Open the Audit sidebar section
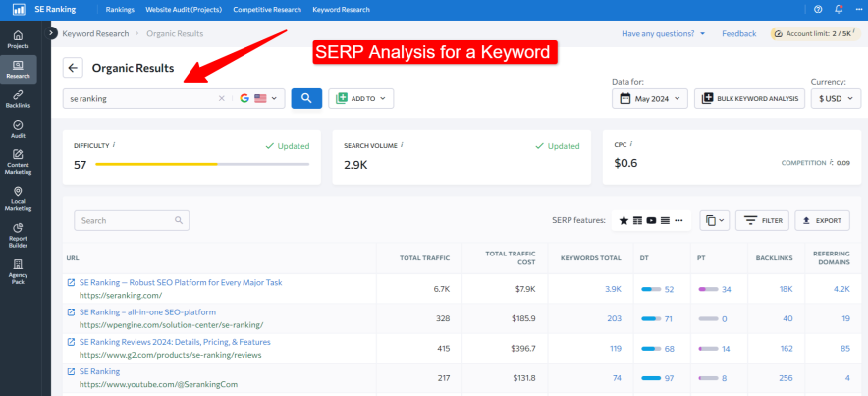Viewport: 868px width, 396px height. pos(19,129)
